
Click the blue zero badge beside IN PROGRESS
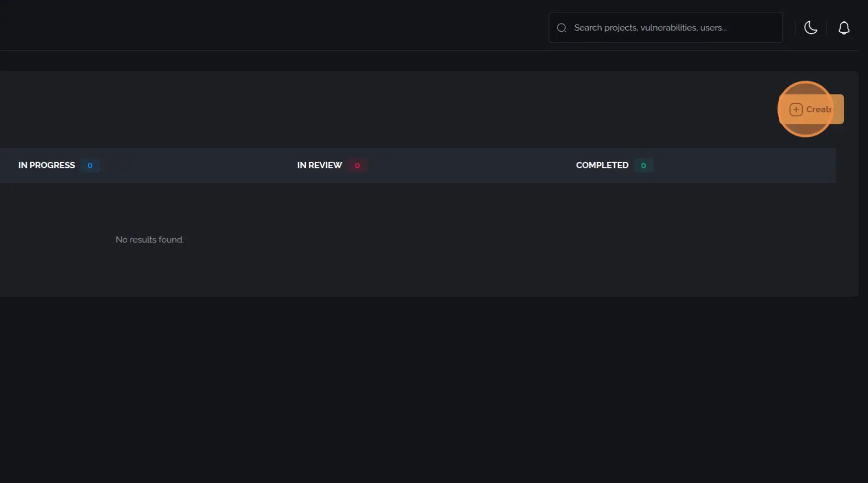tap(90, 165)
